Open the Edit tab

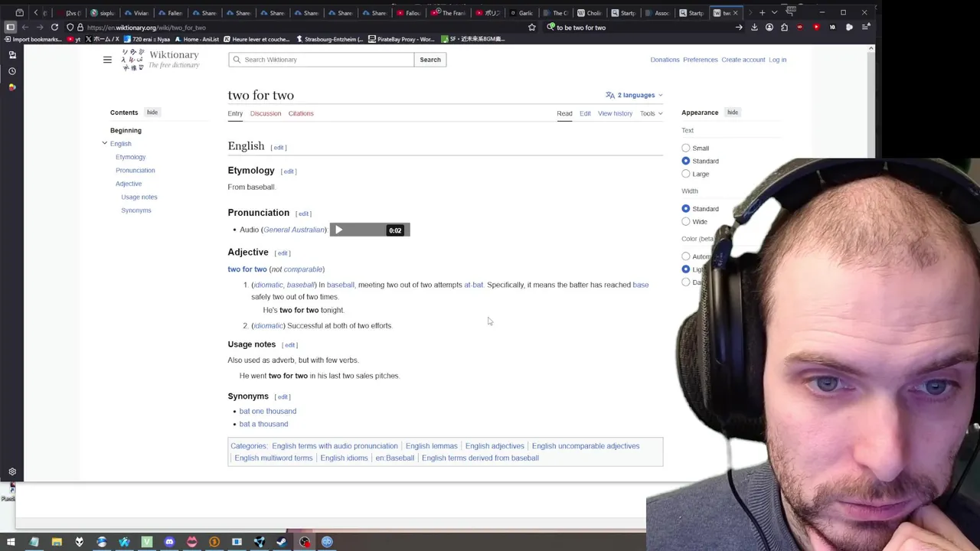coord(585,113)
